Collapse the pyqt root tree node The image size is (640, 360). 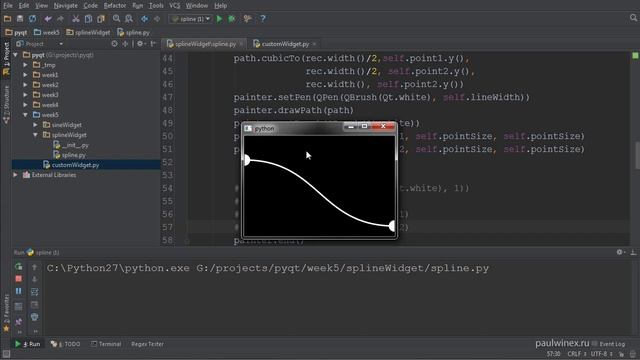click(16, 55)
